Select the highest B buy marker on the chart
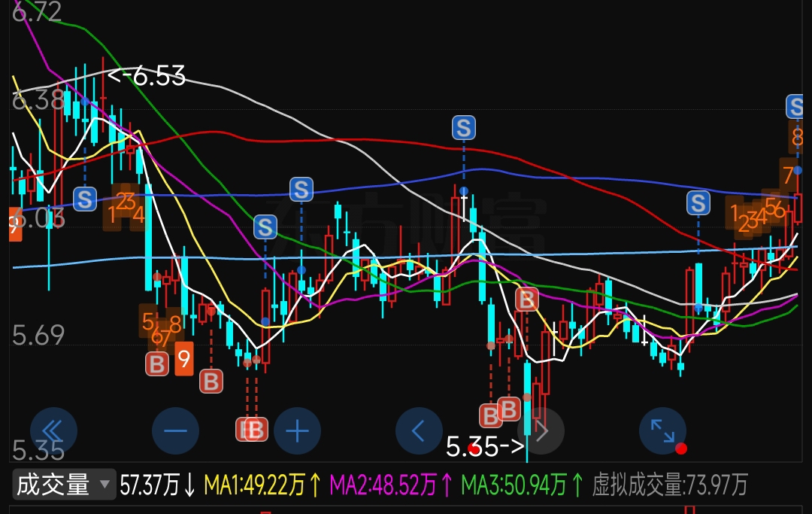Viewport: 812px width, 514px height. pos(526,299)
